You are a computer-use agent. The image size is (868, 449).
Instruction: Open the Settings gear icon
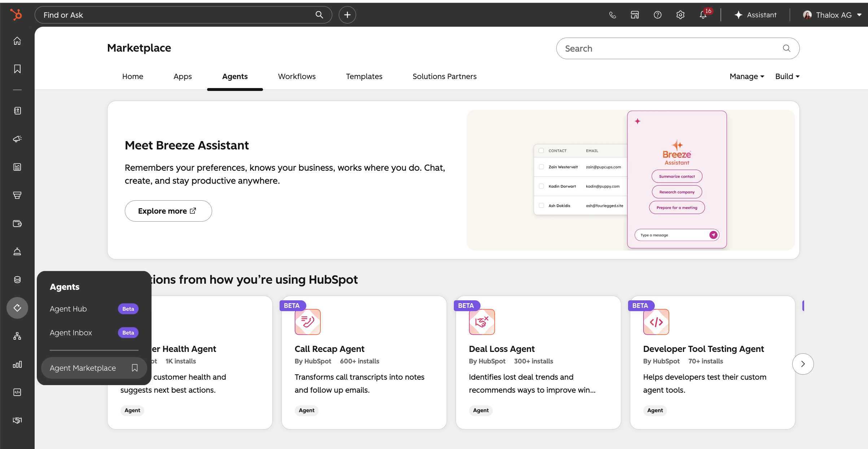(x=680, y=15)
